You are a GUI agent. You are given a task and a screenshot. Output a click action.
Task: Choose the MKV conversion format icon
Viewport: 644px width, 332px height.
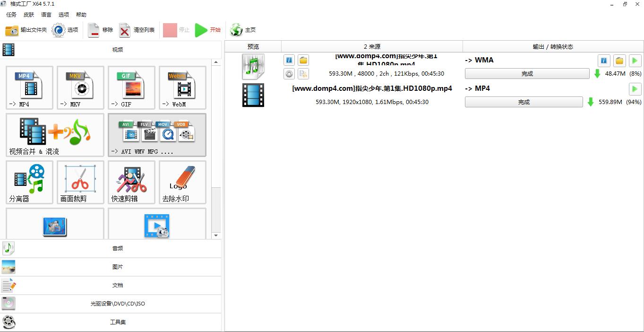[80, 87]
